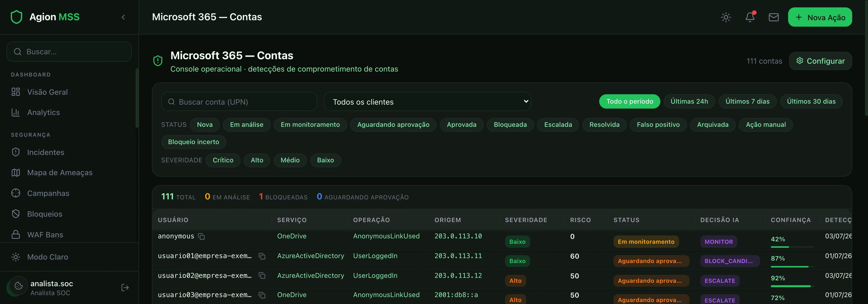Select the Últimas 24h filter
The image size is (868, 304).
pyautogui.click(x=689, y=101)
